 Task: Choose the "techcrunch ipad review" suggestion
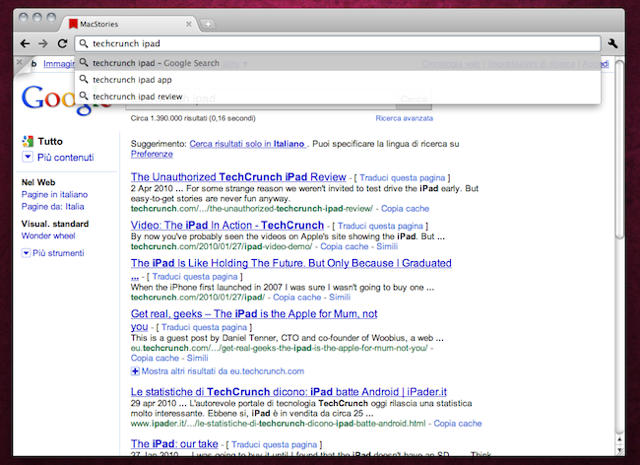[x=137, y=96]
